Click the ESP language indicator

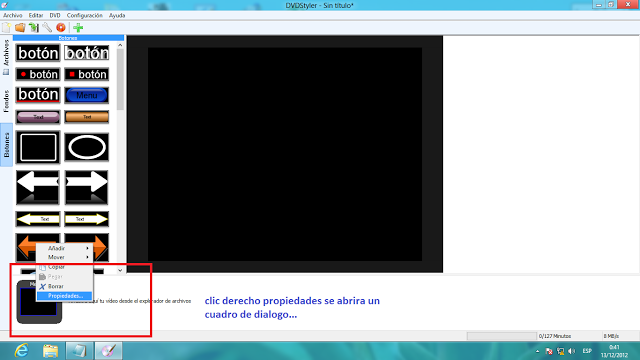(x=587, y=351)
